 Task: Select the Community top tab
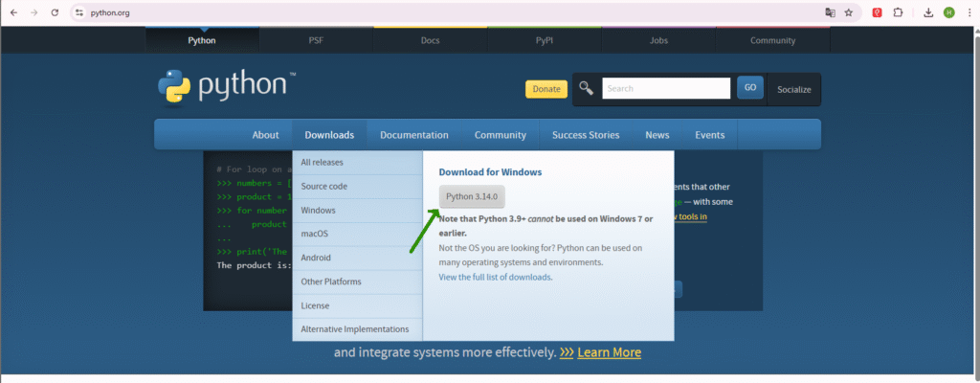pyautogui.click(x=773, y=40)
